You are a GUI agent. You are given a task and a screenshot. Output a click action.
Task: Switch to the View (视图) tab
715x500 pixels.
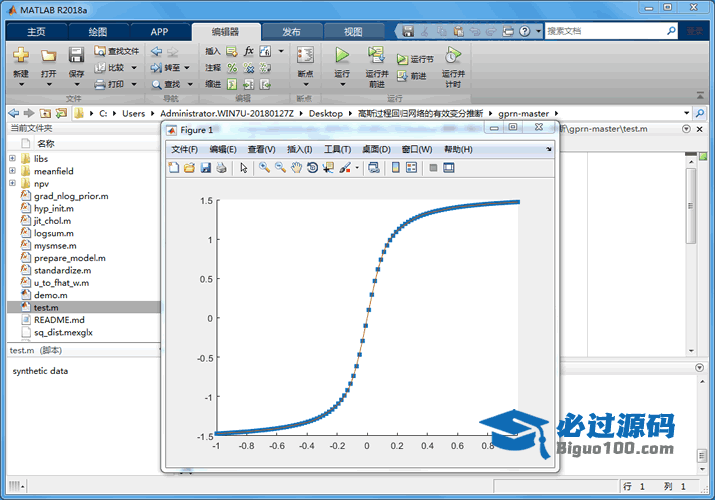[353, 31]
